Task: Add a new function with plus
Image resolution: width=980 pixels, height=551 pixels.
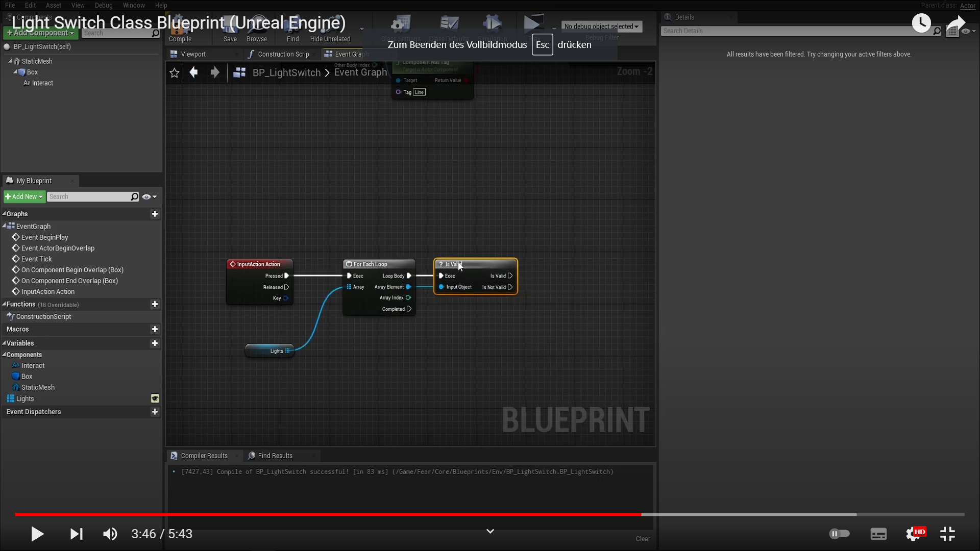Action: tap(155, 304)
